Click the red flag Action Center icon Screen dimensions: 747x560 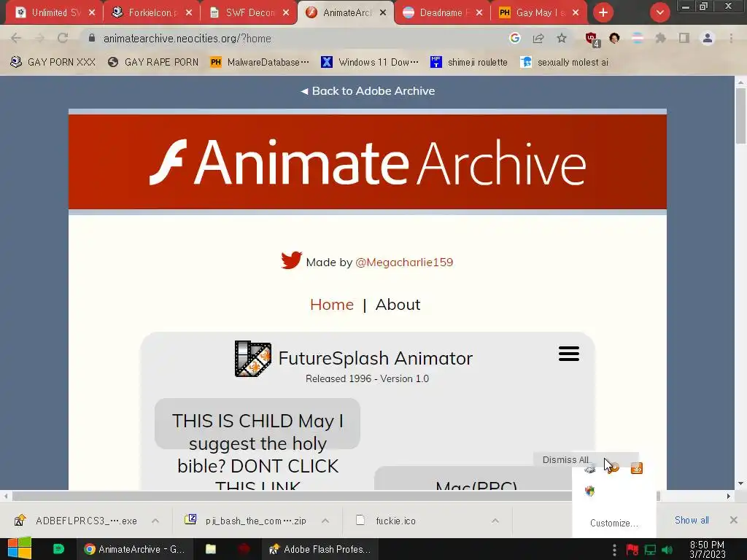(x=632, y=550)
